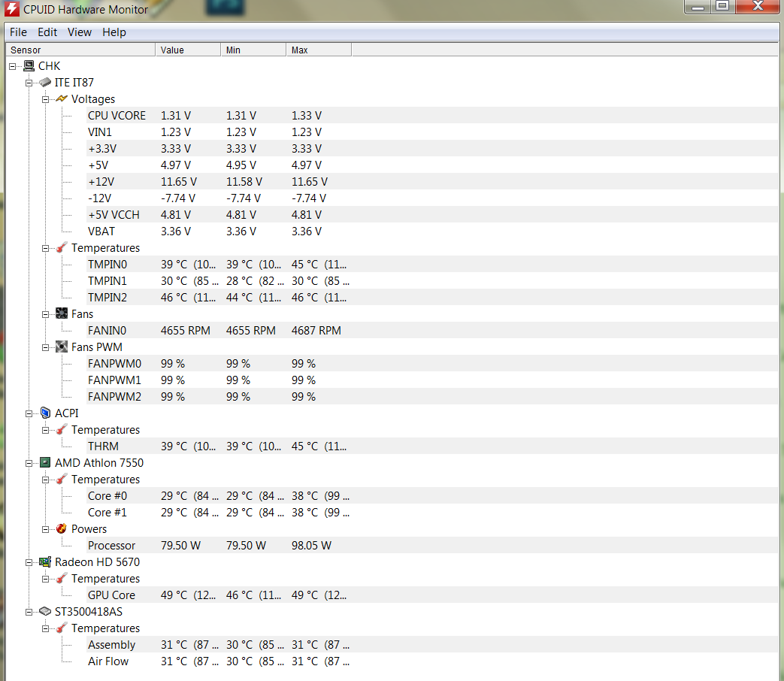Collapse the Powers group
Screen dimensions: 784x681
point(46,529)
